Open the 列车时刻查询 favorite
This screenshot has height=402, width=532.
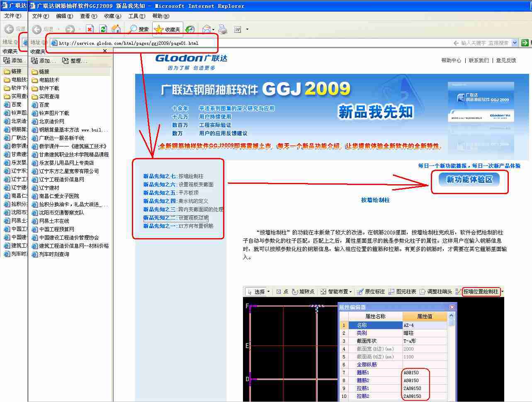pos(50,254)
